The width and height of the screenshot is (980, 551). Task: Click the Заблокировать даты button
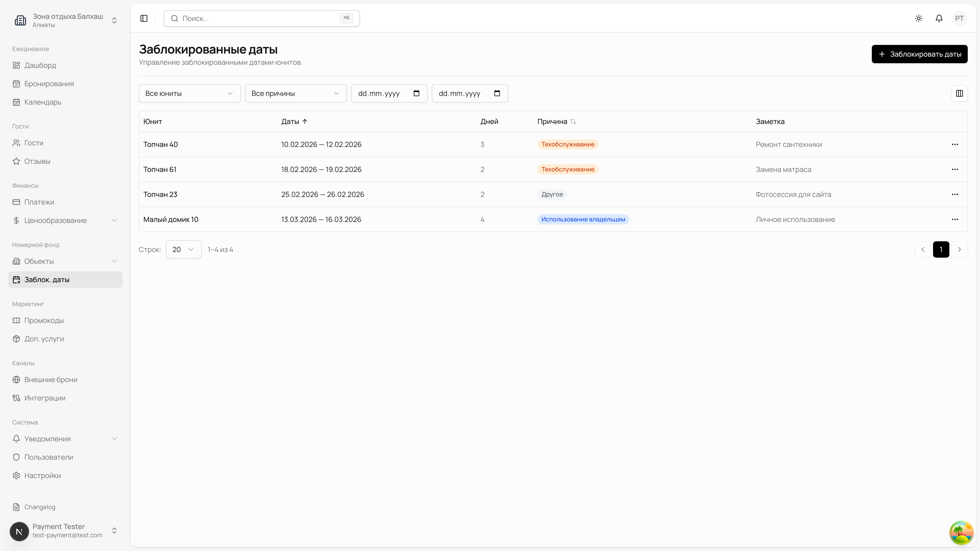(919, 54)
